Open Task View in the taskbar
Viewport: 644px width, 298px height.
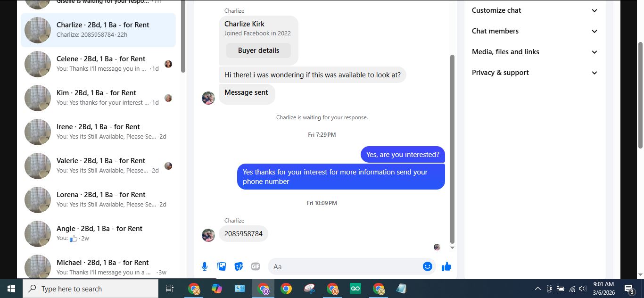[x=170, y=289]
